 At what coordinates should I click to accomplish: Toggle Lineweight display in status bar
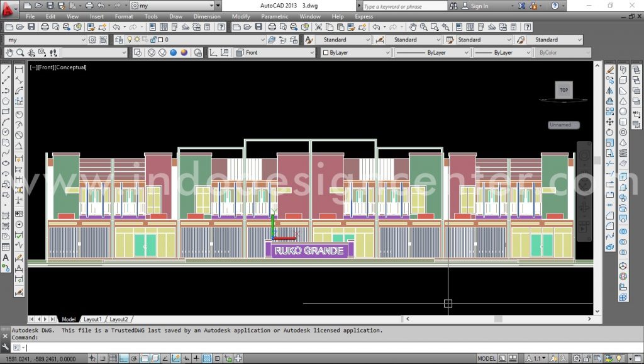pos(197,359)
